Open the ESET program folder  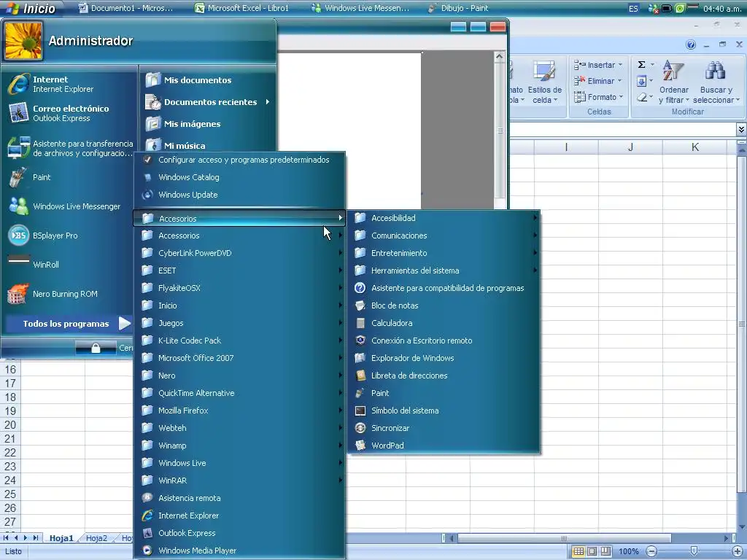[239, 271]
